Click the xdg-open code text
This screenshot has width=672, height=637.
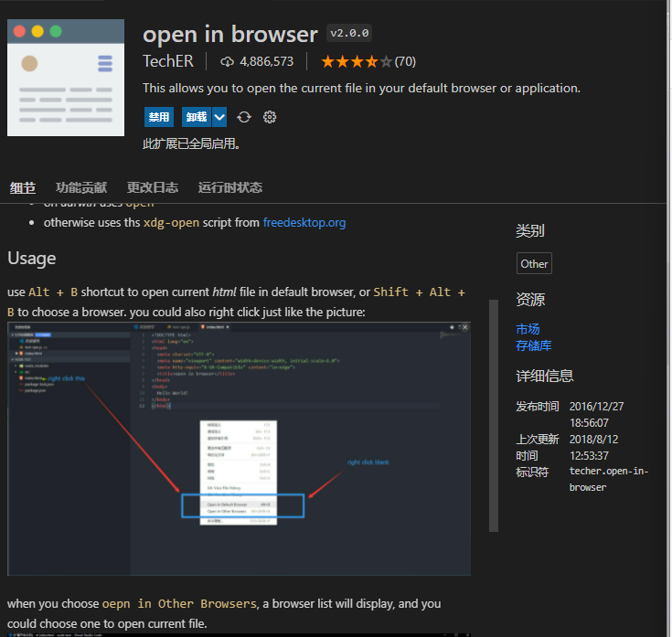click(x=171, y=223)
